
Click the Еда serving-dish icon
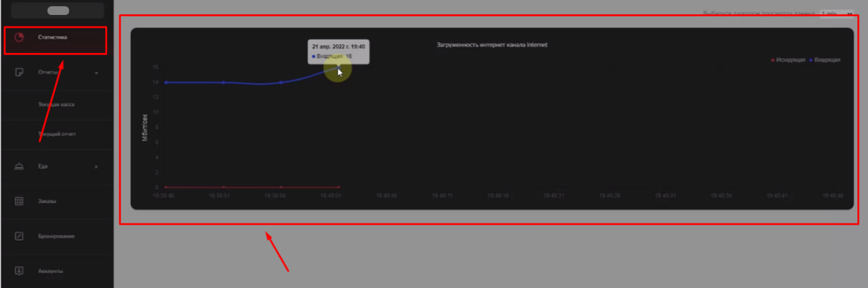[19, 166]
